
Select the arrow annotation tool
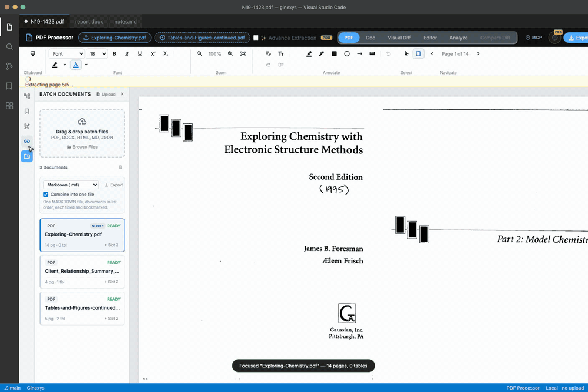[x=360, y=54]
